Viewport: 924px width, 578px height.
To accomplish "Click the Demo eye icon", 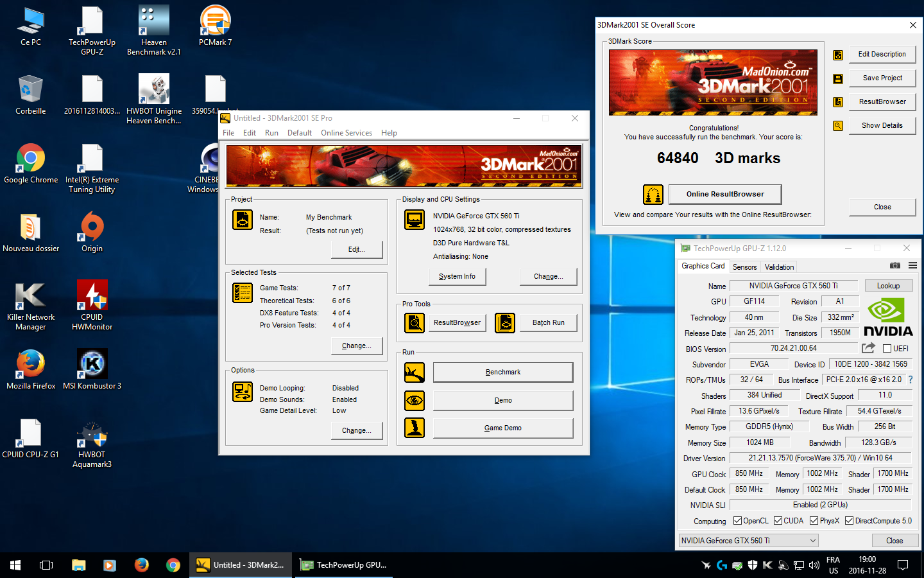I will (415, 401).
